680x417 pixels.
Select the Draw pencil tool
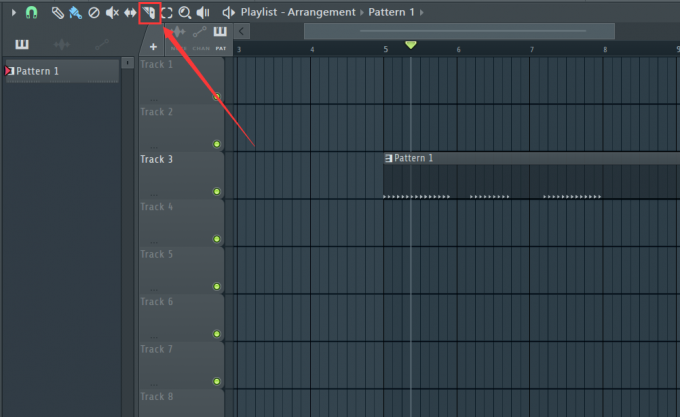[58, 12]
